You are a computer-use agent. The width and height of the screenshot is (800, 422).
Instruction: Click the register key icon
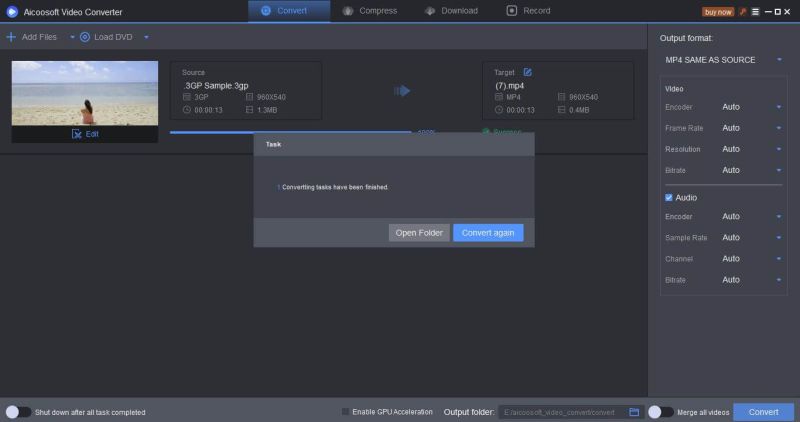click(x=742, y=11)
